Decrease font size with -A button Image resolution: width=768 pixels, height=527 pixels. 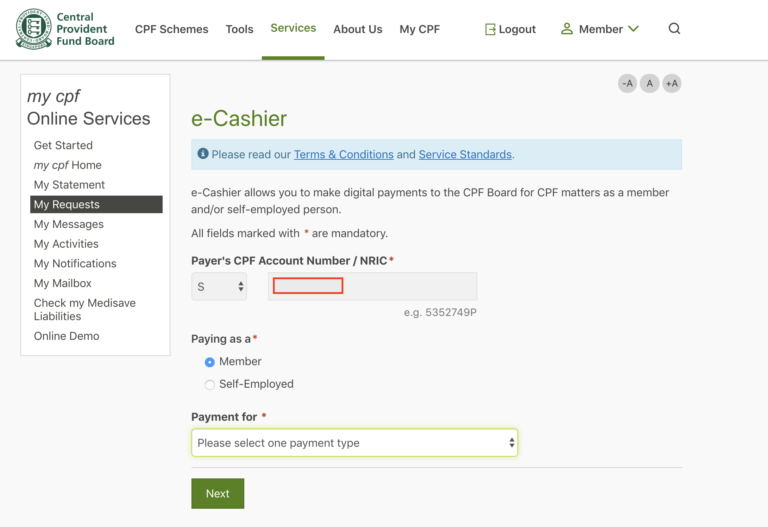[627, 84]
